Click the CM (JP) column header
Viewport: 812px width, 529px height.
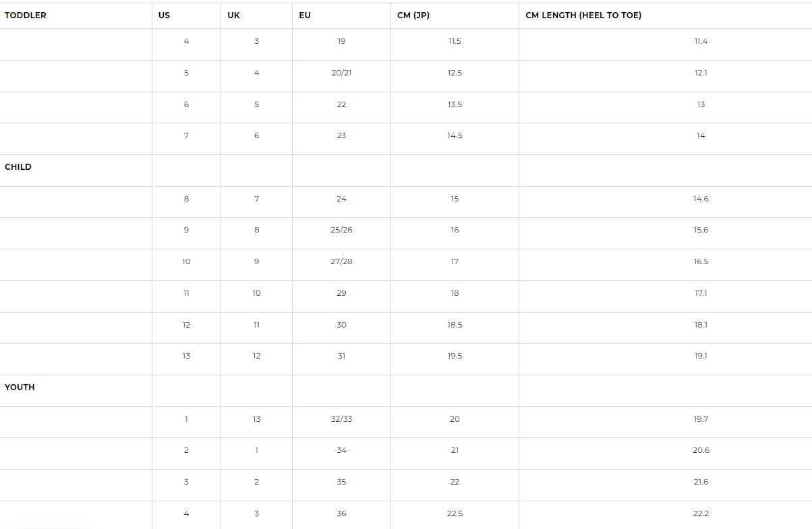coord(413,15)
